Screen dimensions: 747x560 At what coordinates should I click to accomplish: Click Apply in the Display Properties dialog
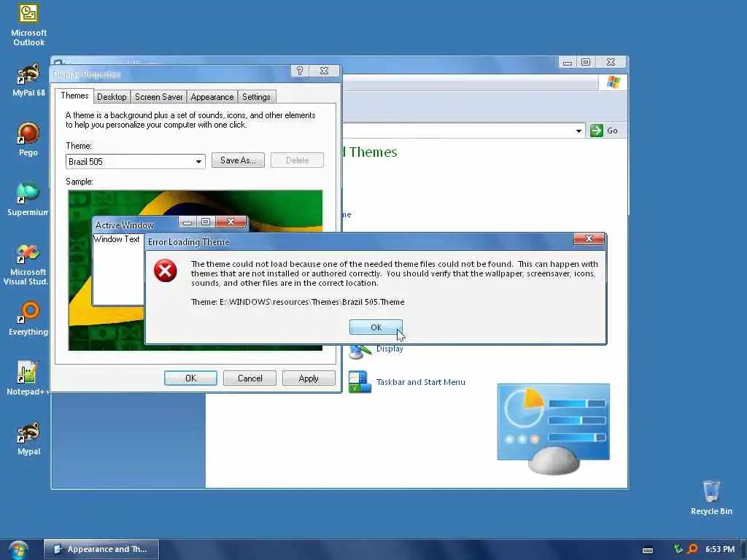coord(309,378)
